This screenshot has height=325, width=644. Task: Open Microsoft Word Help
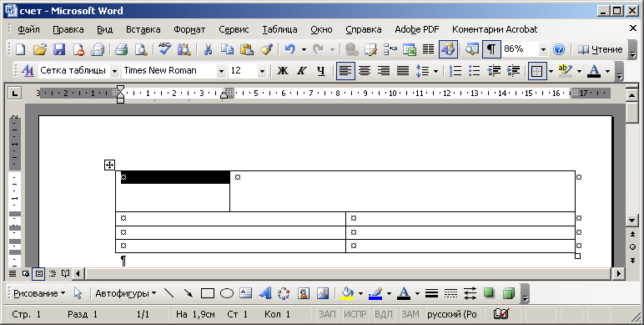(x=559, y=49)
